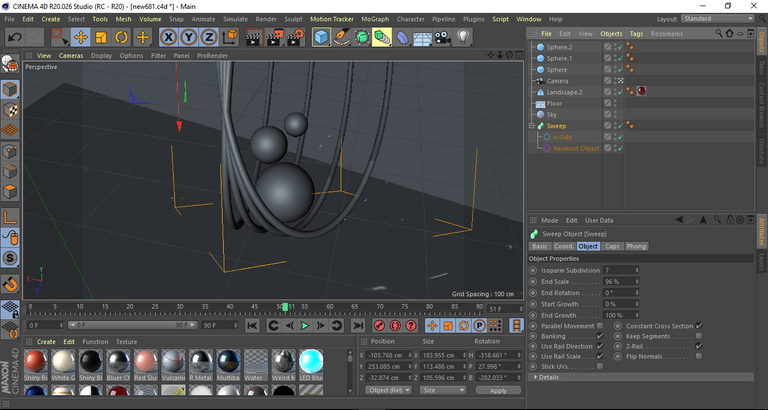Image resolution: width=768 pixels, height=410 pixels.
Task: Click Make Editable icon in left palette
Action: pyautogui.click(x=10, y=64)
